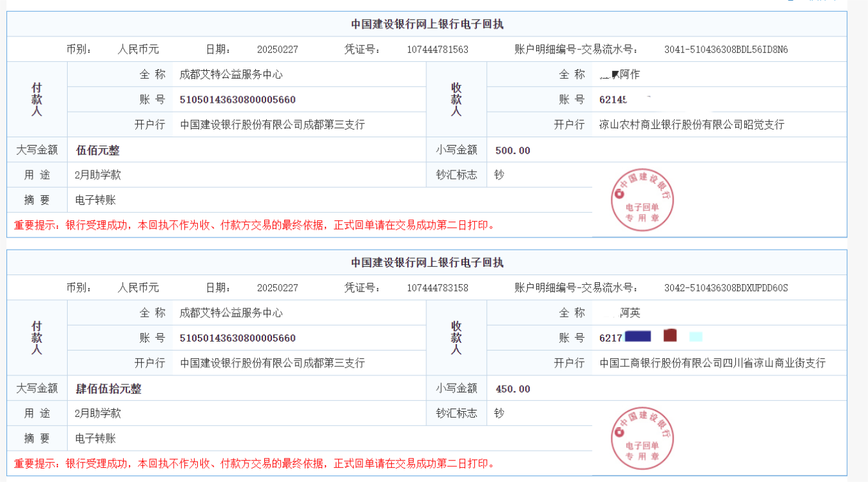Click 账户明细编号-交易流水号 label in the 450.00 receipt
The width and height of the screenshot is (868, 482).
[x=576, y=288]
